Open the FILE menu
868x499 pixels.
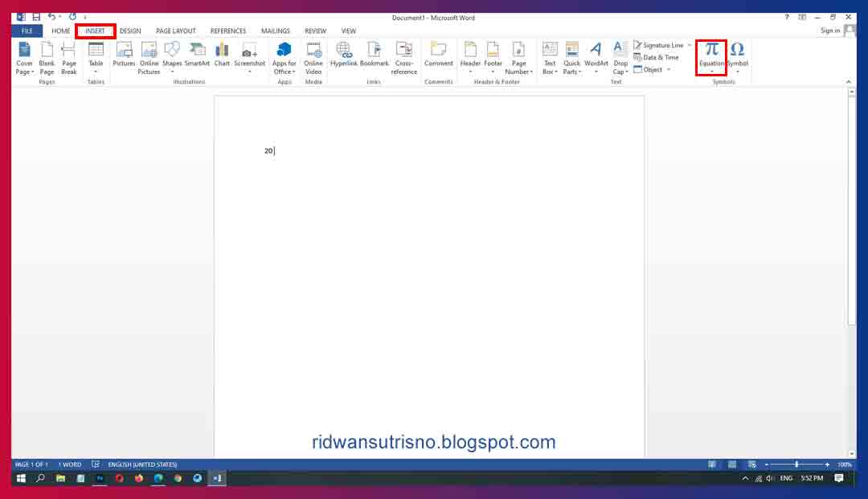(x=27, y=30)
